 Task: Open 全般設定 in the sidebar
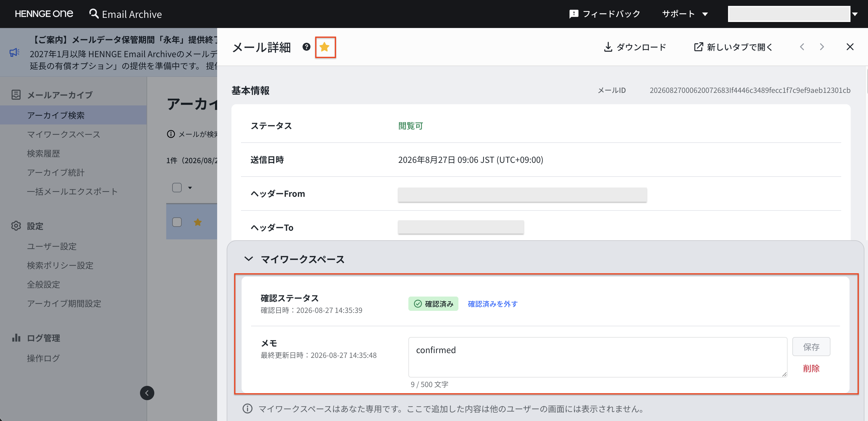click(43, 285)
